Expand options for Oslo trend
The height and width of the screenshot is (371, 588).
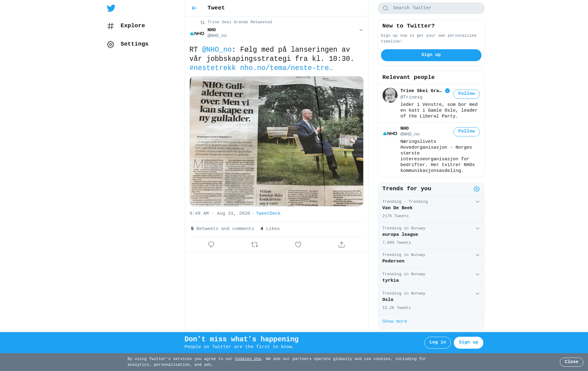tap(477, 294)
